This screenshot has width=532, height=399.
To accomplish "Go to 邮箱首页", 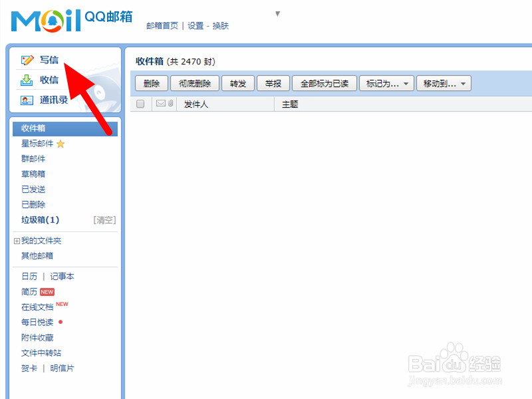I will [162, 26].
